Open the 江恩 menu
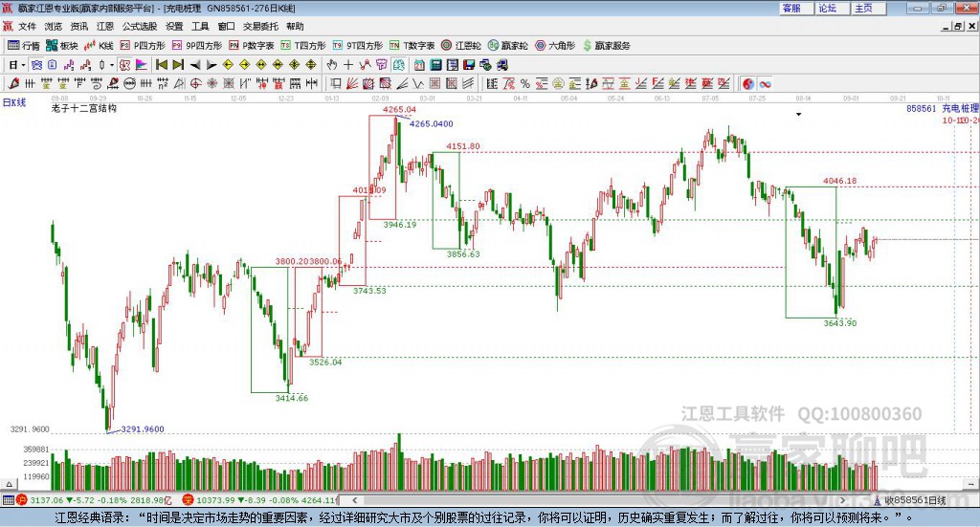Image resolution: width=980 pixels, height=527 pixels. pyautogui.click(x=105, y=26)
